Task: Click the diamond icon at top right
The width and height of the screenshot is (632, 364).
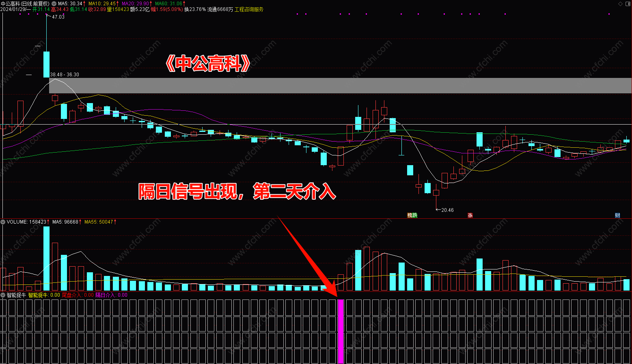Action: coord(620,4)
